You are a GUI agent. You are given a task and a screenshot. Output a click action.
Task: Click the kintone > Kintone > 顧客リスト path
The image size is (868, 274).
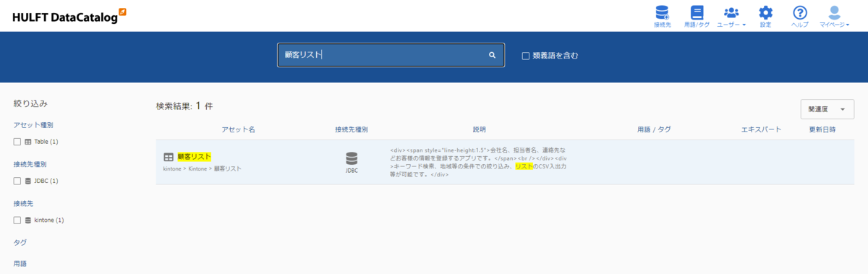(203, 168)
